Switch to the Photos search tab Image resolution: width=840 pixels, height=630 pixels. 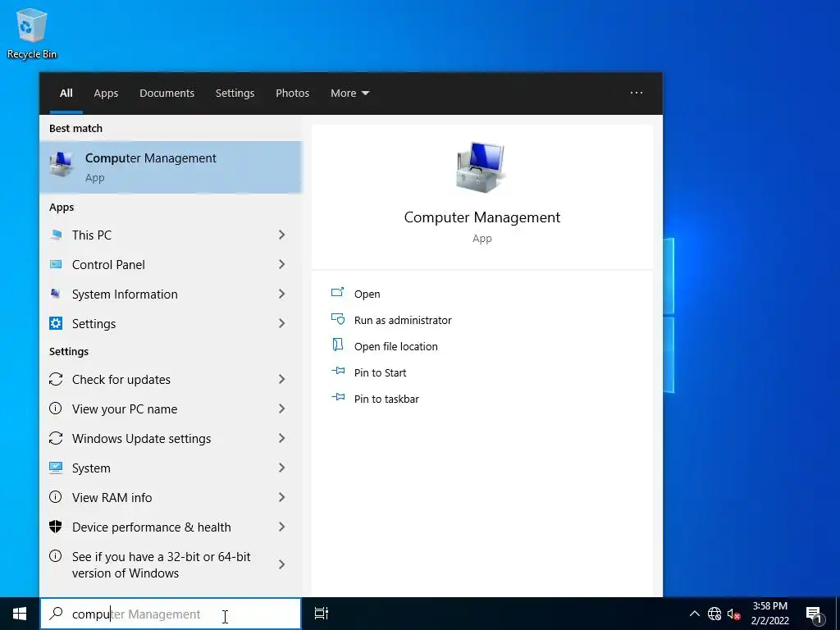pyautogui.click(x=293, y=94)
